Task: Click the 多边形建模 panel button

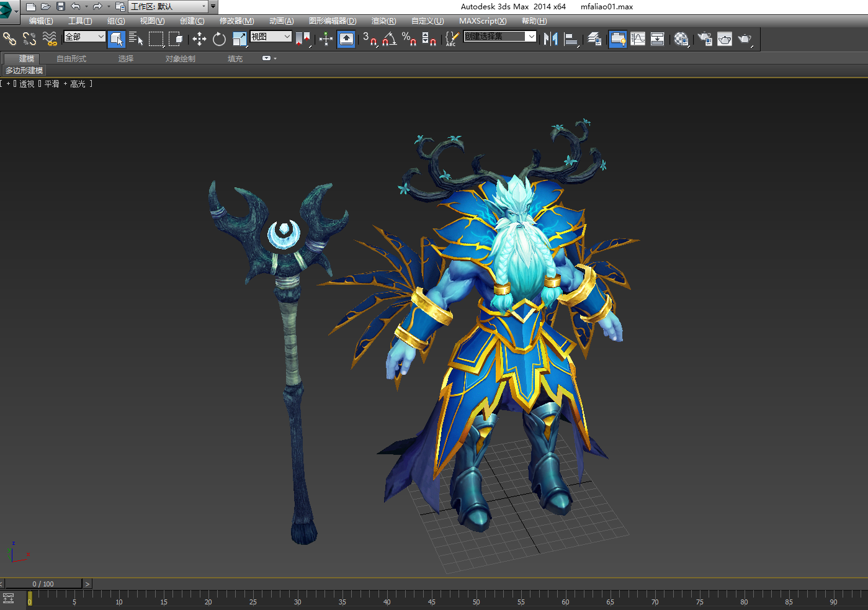Action: click(x=24, y=71)
